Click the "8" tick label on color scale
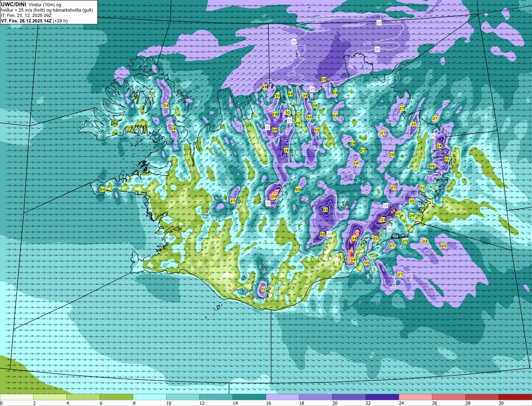 click(x=134, y=403)
